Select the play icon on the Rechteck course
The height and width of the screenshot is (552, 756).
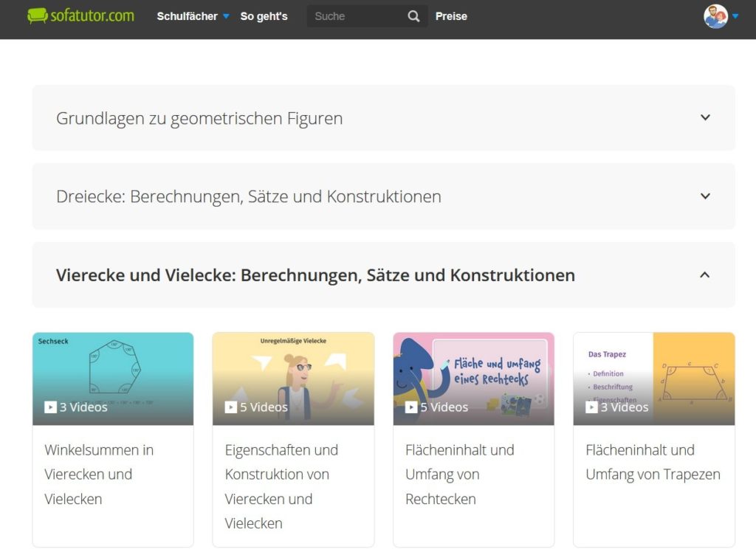[x=410, y=407]
